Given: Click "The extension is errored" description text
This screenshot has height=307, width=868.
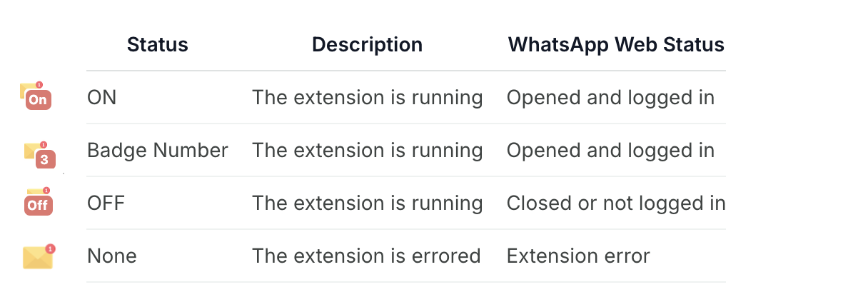Looking at the screenshot, I should point(366,256).
